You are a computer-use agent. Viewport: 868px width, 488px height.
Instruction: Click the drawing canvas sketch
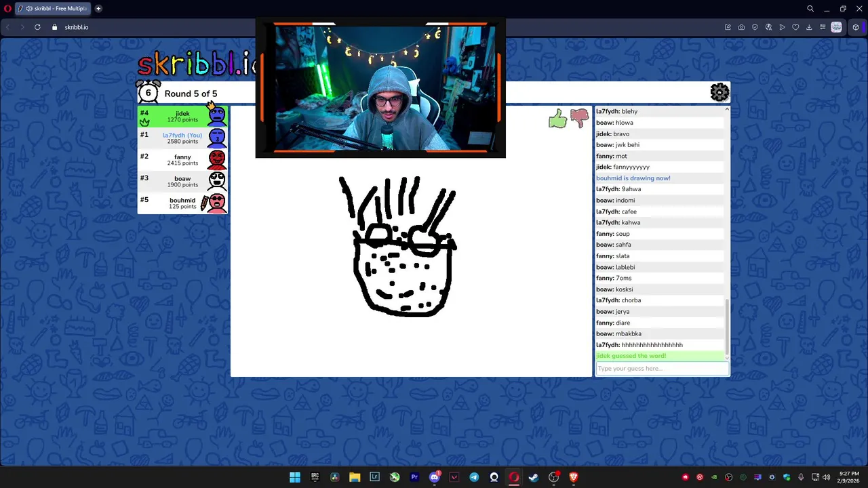click(400, 245)
